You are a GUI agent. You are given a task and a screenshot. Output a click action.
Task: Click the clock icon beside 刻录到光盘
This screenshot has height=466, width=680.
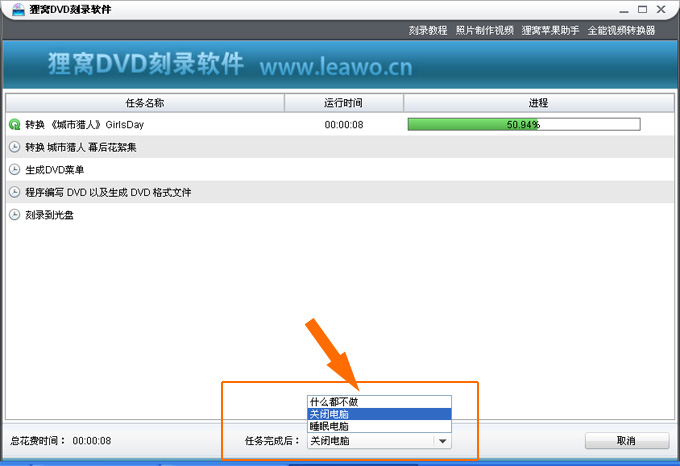pos(14,215)
